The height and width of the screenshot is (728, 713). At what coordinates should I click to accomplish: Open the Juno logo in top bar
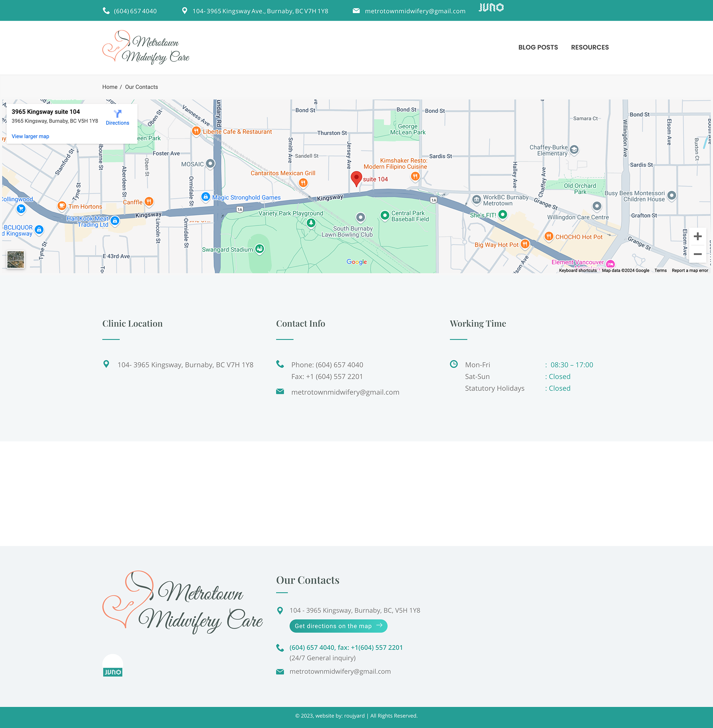tap(491, 7)
